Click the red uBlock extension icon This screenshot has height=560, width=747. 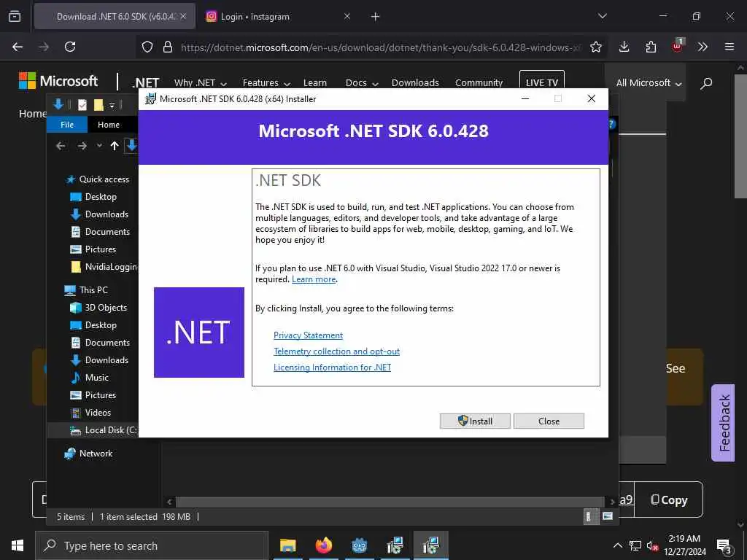[x=678, y=46]
